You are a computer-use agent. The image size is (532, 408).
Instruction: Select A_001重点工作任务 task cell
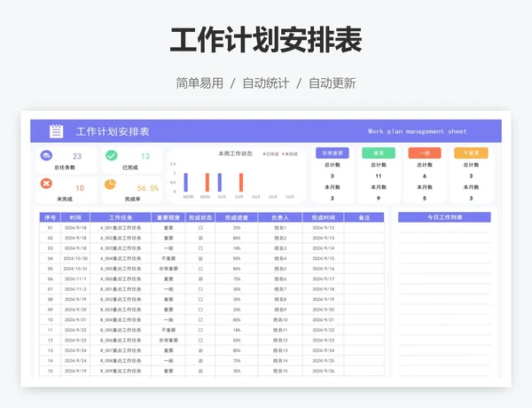[121, 228]
